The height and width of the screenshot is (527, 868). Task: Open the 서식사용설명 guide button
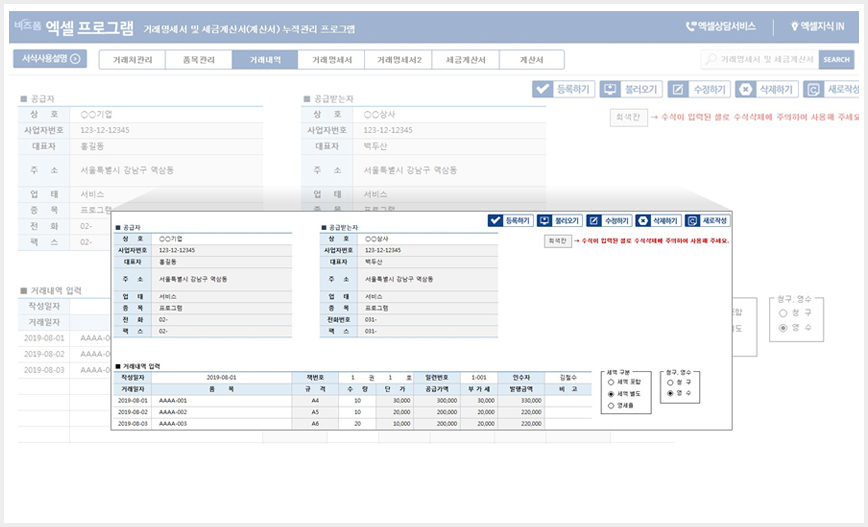(50, 59)
